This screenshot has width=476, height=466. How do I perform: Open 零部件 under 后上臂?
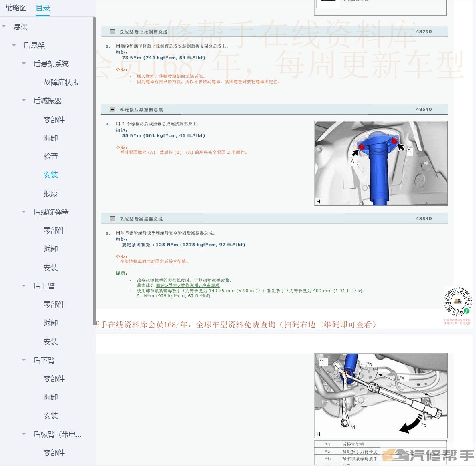click(x=54, y=305)
